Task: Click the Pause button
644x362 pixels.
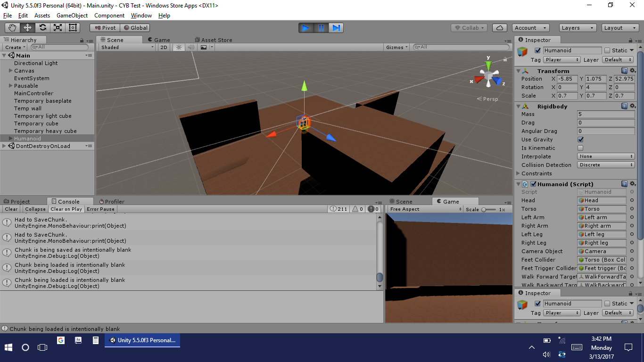Action: 321,28
